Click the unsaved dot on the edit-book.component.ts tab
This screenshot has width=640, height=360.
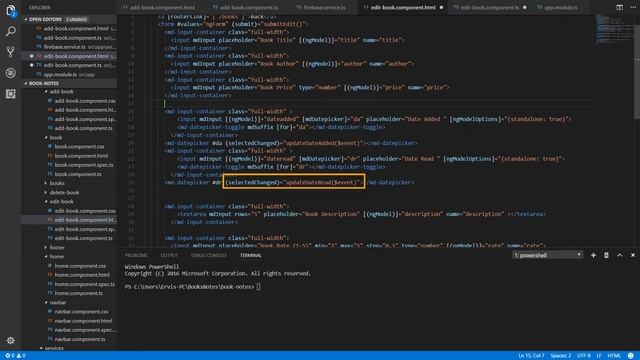[x=524, y=7]
